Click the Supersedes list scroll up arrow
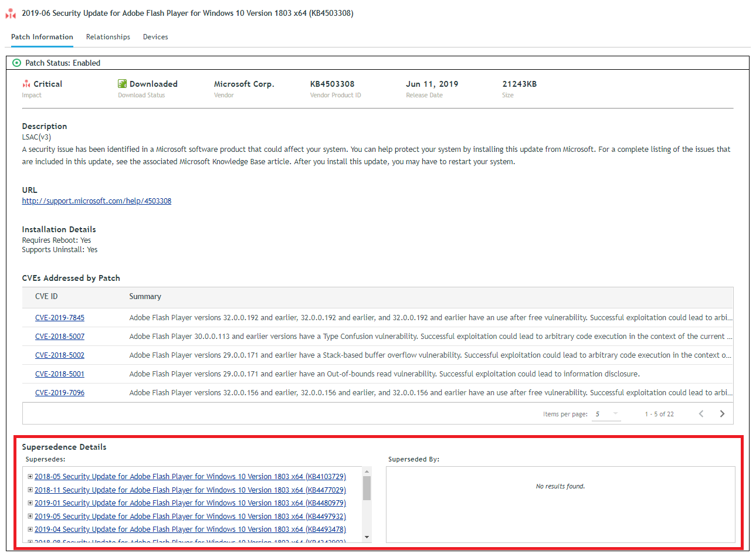The image size is (756, 560). tap(367, 471)
